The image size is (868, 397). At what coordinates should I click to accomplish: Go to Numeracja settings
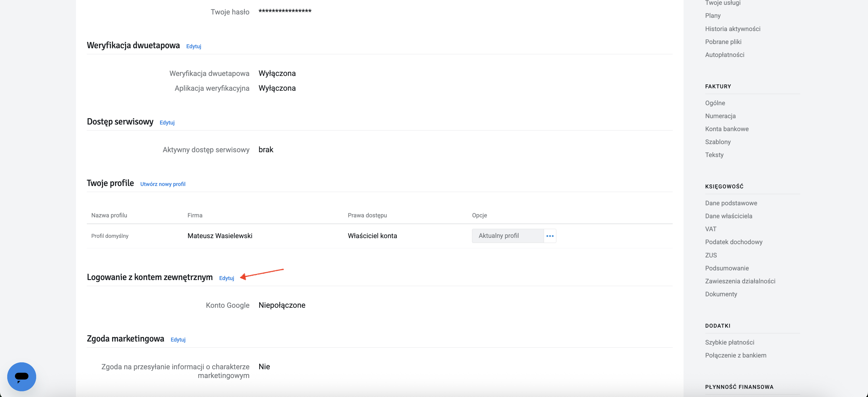click(720, 116)
